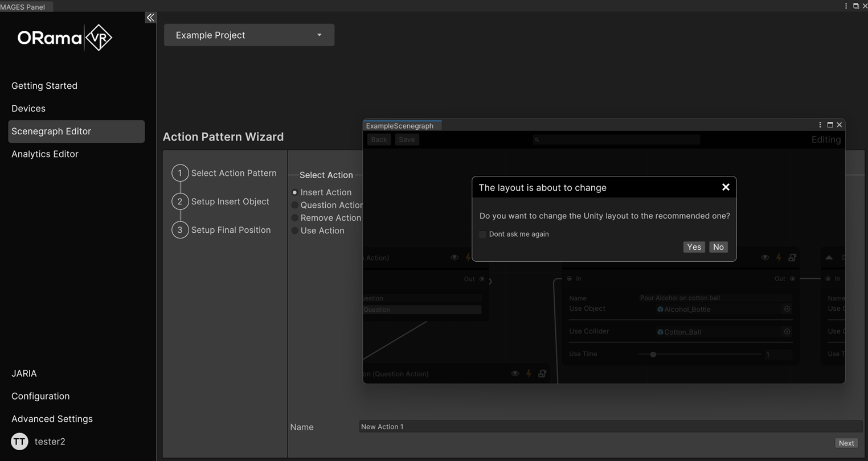Open the ExampleScenegraph kebab menu
The image size is (868, 461).
pyautogui.click(x=820, y=124)
